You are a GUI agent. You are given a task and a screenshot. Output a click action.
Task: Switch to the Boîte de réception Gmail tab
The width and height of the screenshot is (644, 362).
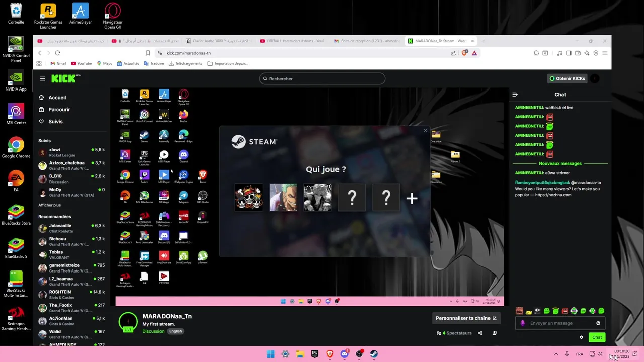coord(366,41)
